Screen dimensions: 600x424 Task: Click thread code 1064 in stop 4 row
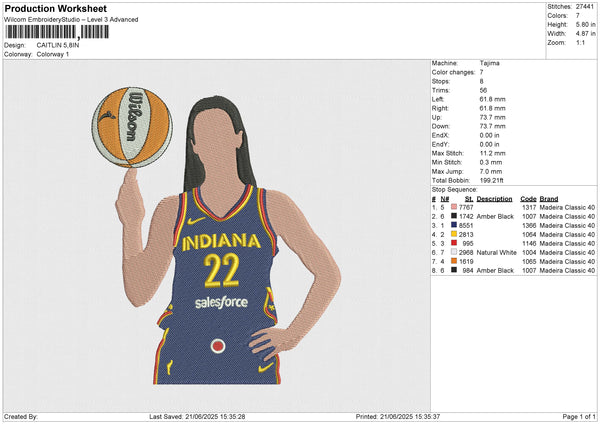(x=529, y=234)
